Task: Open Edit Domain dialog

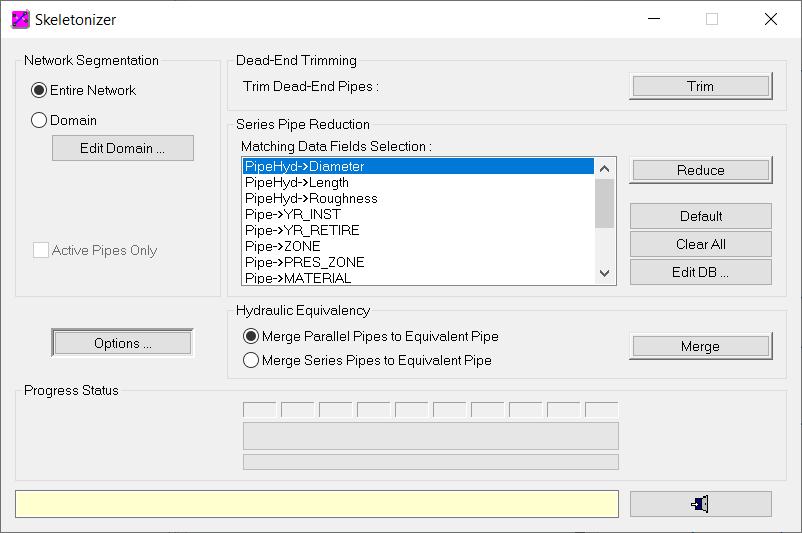Action: [x=123, y=148]
